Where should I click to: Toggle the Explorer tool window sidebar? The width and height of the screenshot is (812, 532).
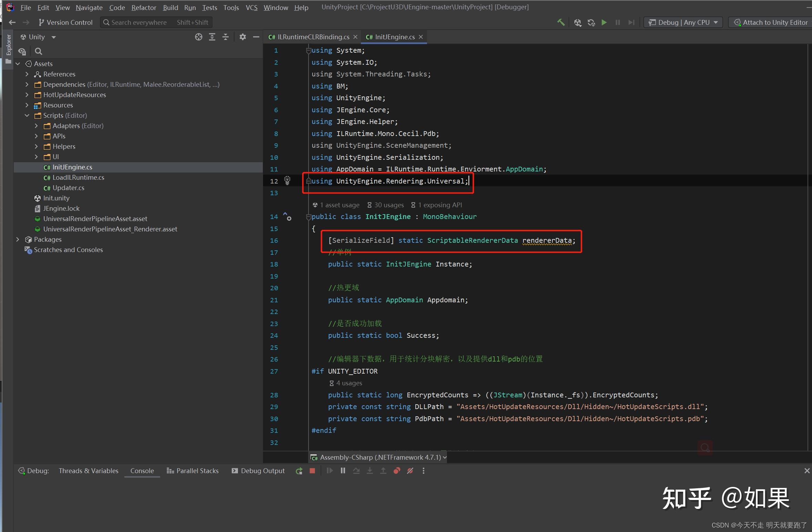coord(8,45)
